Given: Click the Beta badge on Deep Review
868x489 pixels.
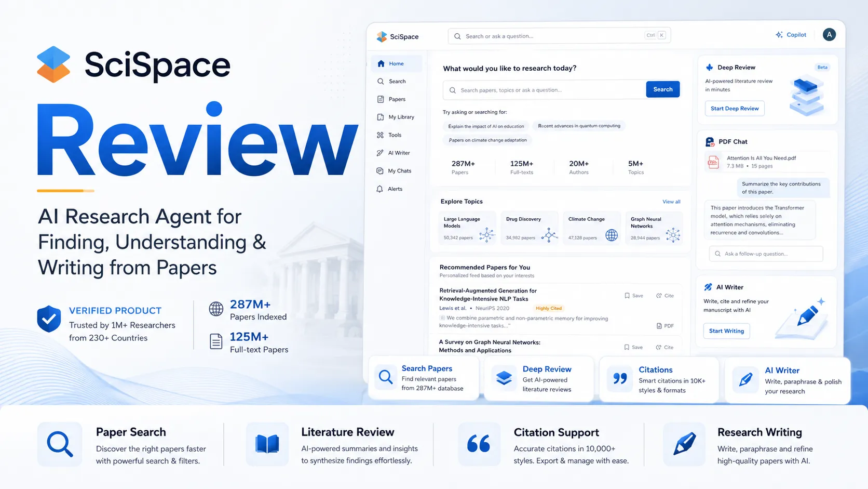Looking at the screenshot, I should click(x=822, y=67).
